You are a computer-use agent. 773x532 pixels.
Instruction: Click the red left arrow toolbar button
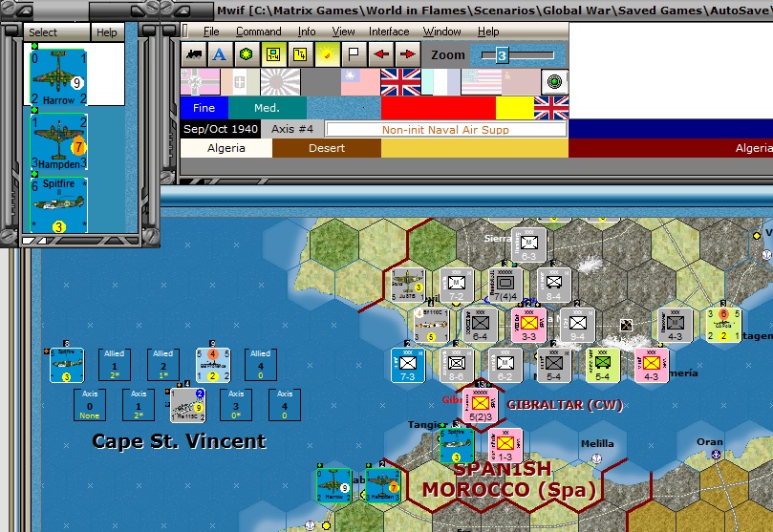[380, 54]
